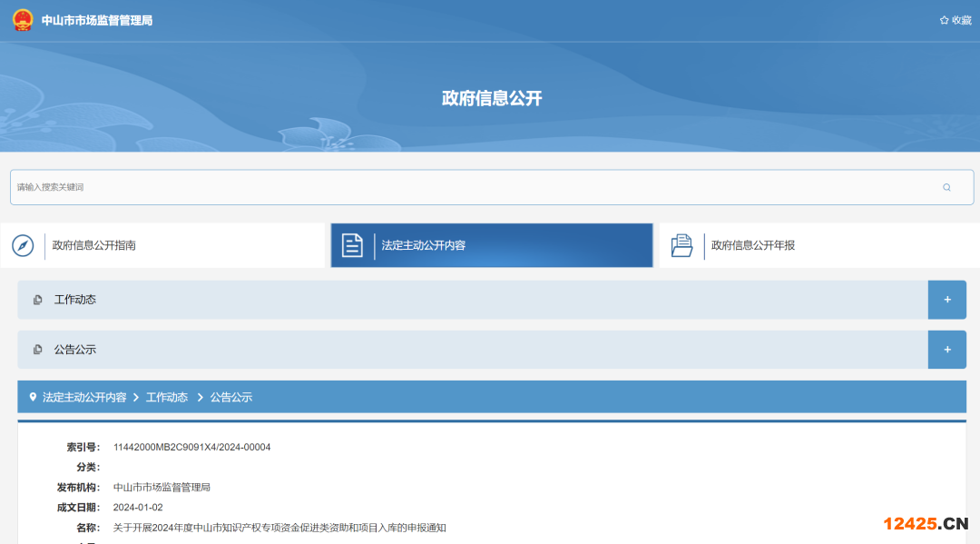Viewport: 980px width, 544px height.
Task: Click the star icon next to 收藏
Action: coord(944,20)
